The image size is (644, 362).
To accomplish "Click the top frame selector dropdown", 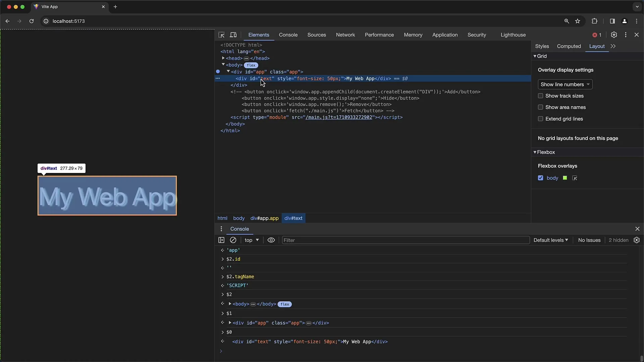I will (x=251, y=240).
